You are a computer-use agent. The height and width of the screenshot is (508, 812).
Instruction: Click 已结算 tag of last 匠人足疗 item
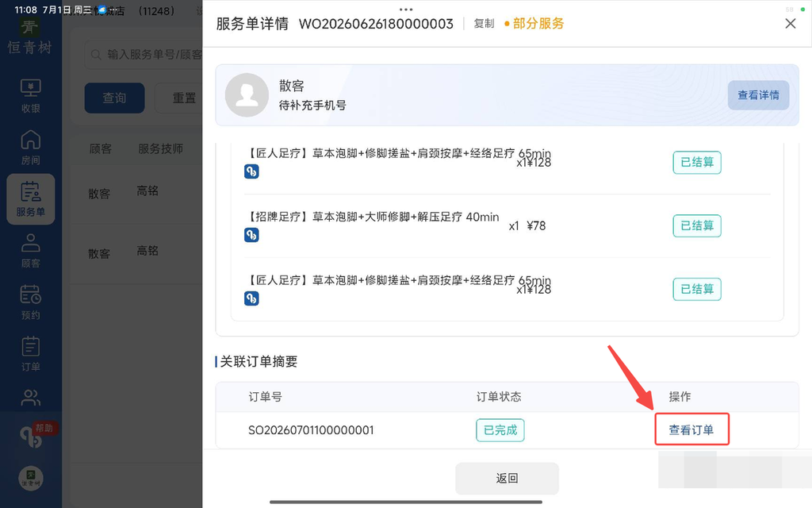tap(697, 289)
